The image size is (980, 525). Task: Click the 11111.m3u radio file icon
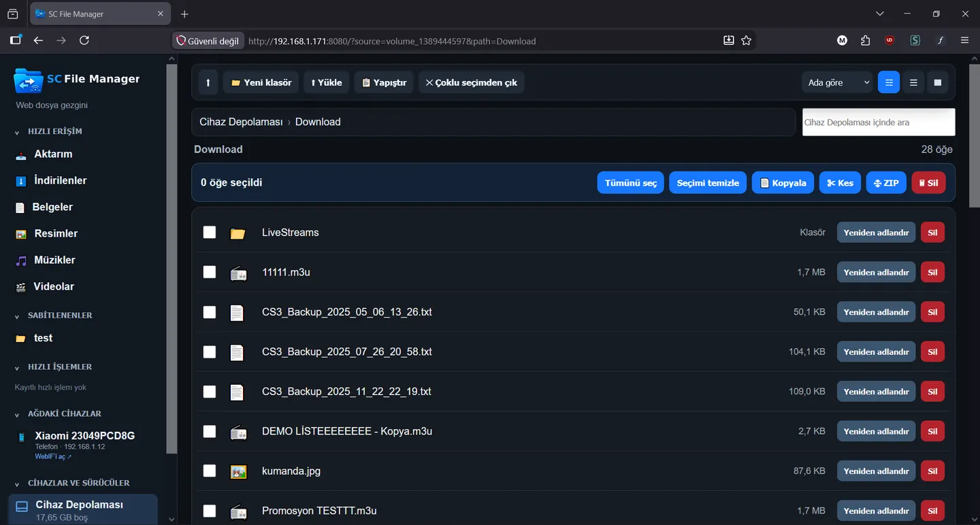[x=238, y=273]
